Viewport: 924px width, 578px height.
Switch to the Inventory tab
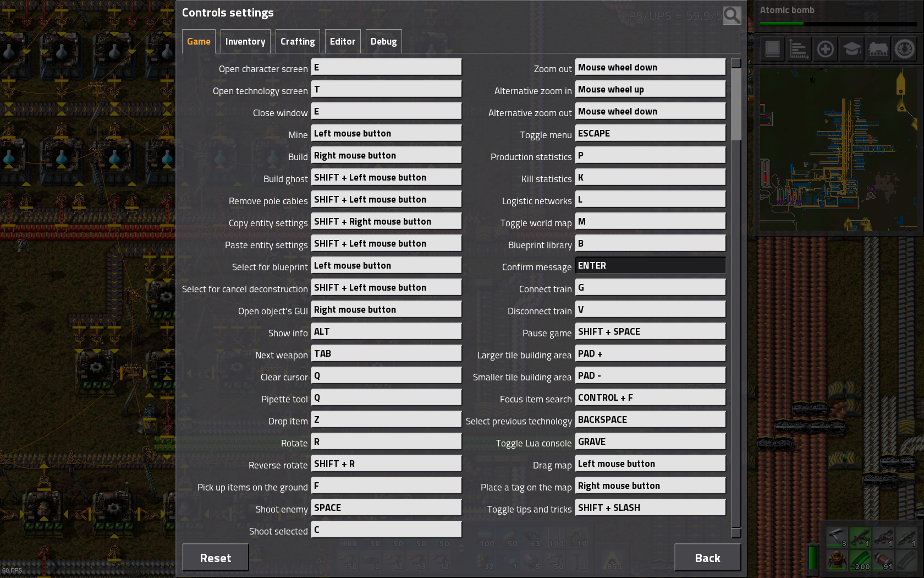(x=245, y=41)
